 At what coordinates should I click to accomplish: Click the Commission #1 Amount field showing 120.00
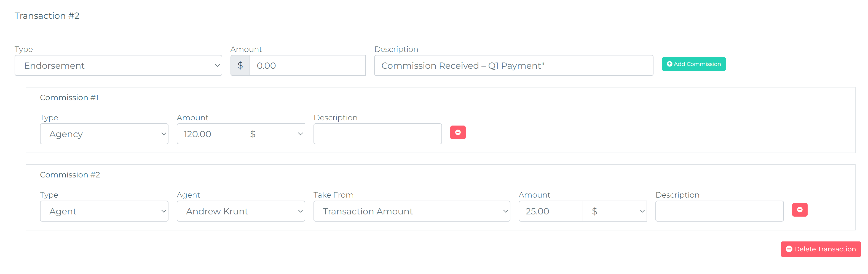[208, 134]
